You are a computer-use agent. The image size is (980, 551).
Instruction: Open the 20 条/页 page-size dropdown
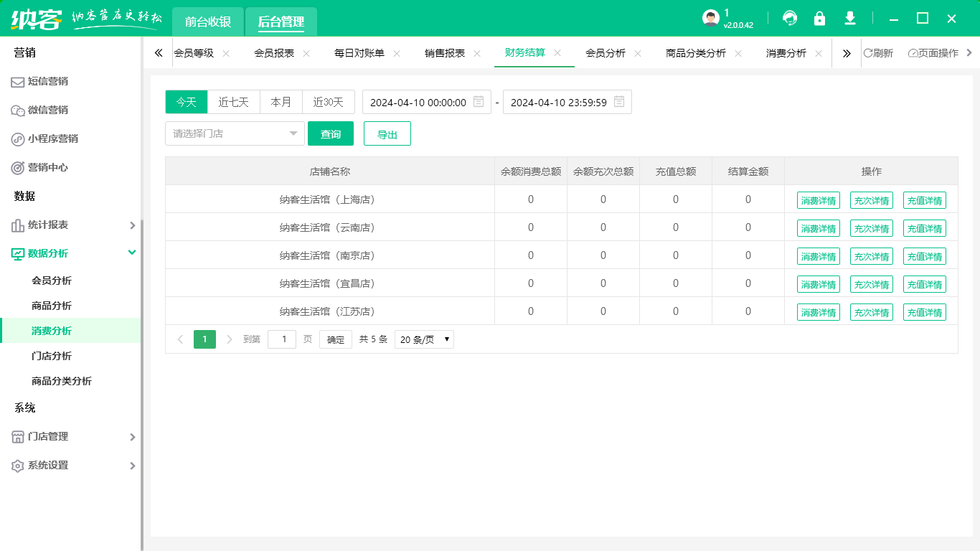click(x=424, y=339)
